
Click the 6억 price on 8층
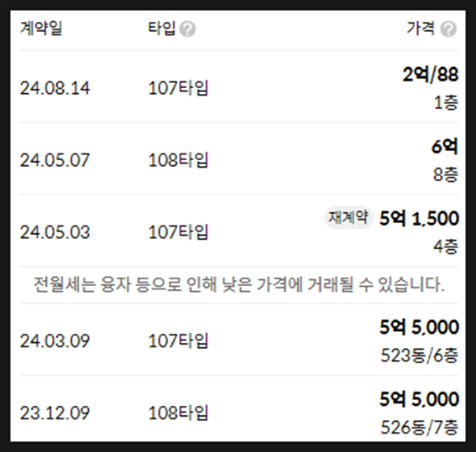(x=445, y=147)
